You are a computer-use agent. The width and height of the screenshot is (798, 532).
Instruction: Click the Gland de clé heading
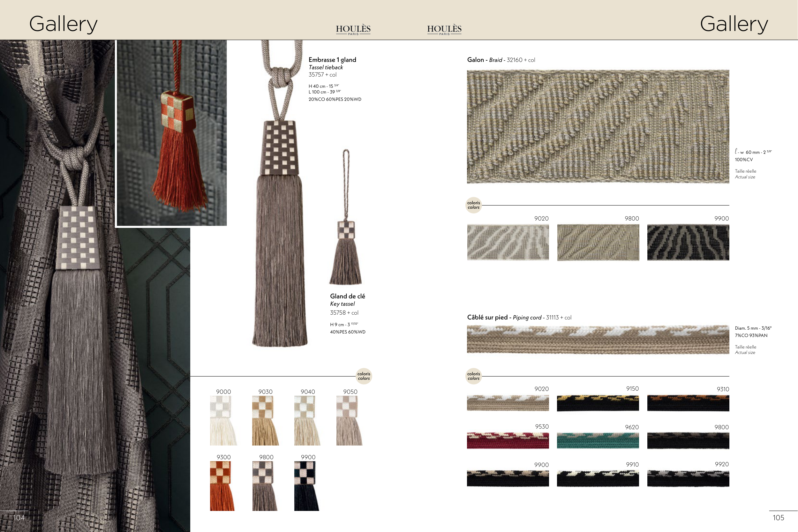[347, 296]
